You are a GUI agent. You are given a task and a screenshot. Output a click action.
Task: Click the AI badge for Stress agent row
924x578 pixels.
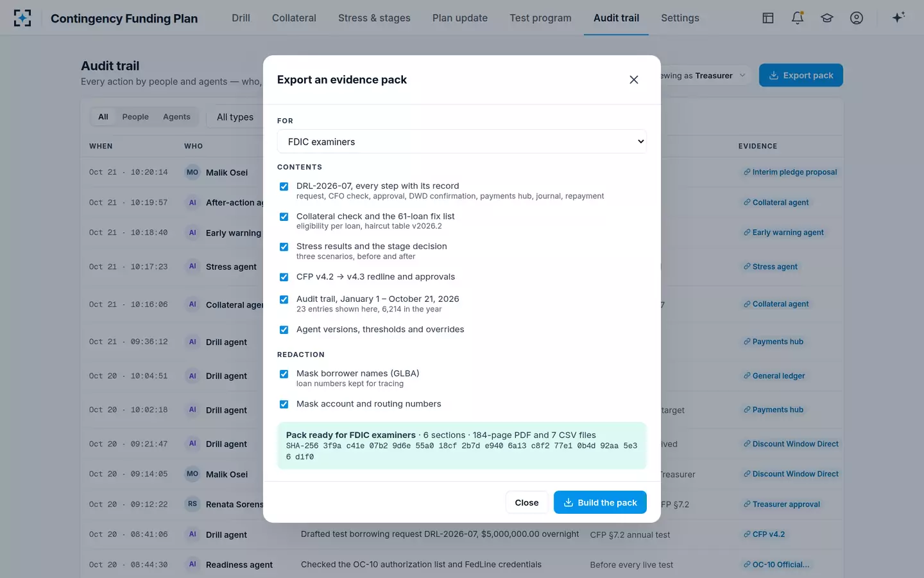[x=193, y=267]
